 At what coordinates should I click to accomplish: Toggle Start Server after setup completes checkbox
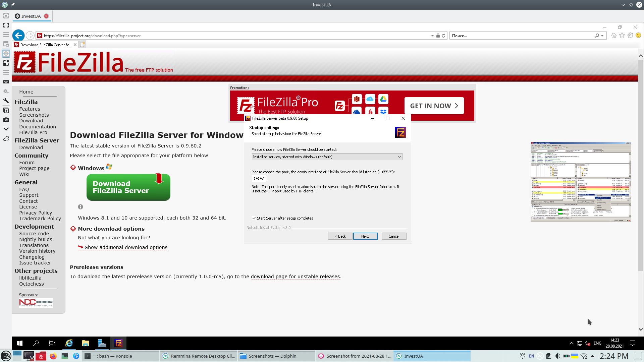pos(254,218)
